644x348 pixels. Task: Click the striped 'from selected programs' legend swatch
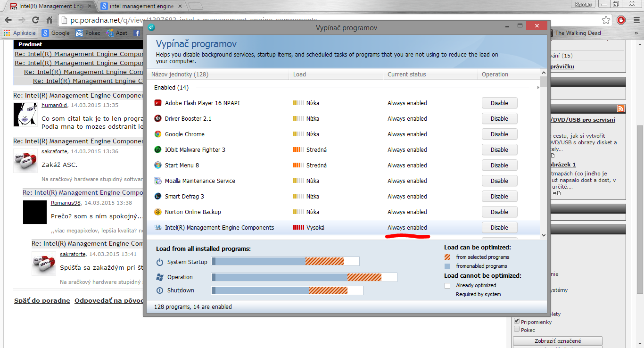[447, 257]
